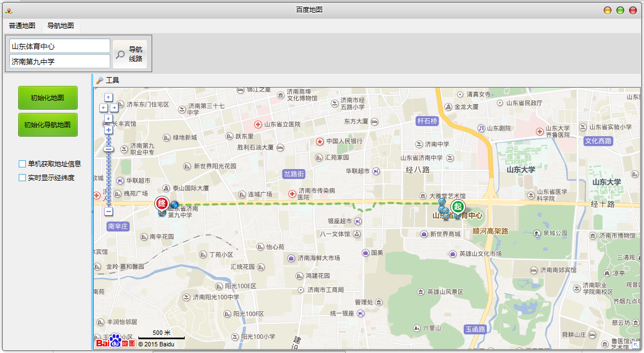This screenshot has height=353, width=644.
Task: Click the 国美 shop icon
Action: (x=366, y=253)
